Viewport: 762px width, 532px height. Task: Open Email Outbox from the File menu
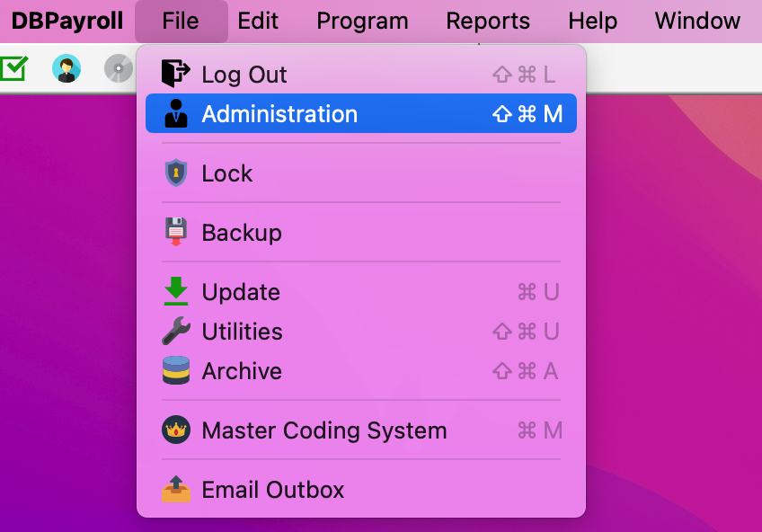tap(273, 490)
